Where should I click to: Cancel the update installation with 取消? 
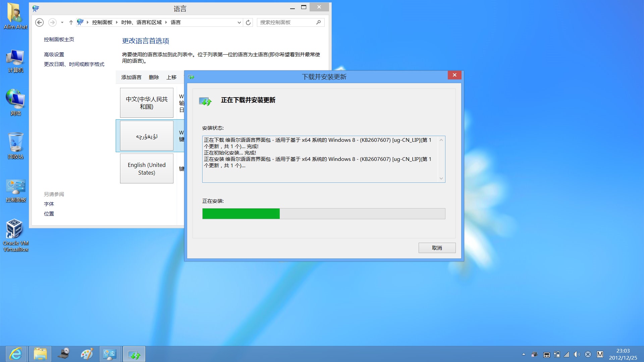click(437, 248)
